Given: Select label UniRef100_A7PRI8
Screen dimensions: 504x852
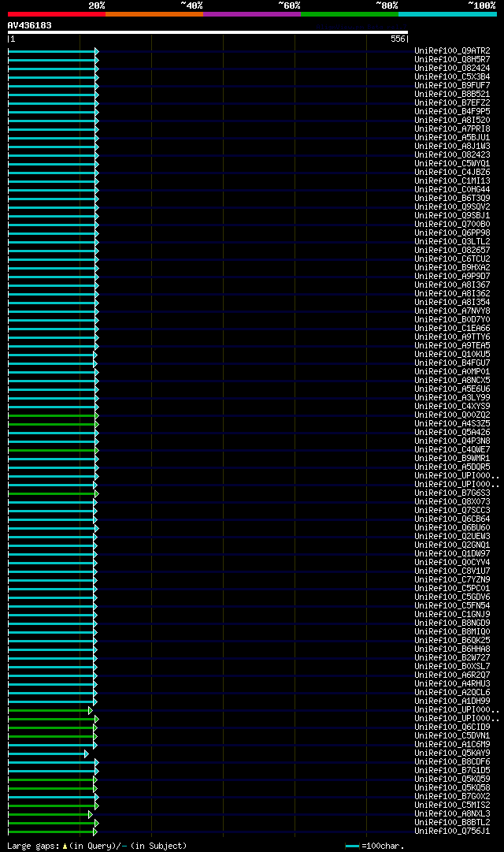Looking at the screenshot, I should coord(452,129).
